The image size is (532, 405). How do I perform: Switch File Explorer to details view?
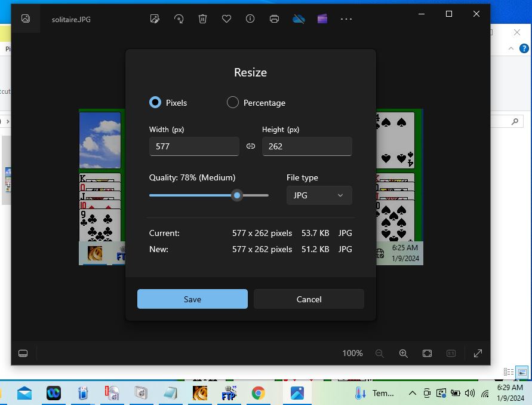[509, 372]
